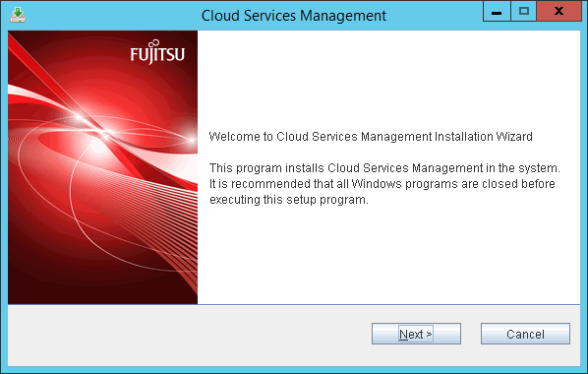Click blank white area above the welcome text
The image size is (588, 374).
388,79
